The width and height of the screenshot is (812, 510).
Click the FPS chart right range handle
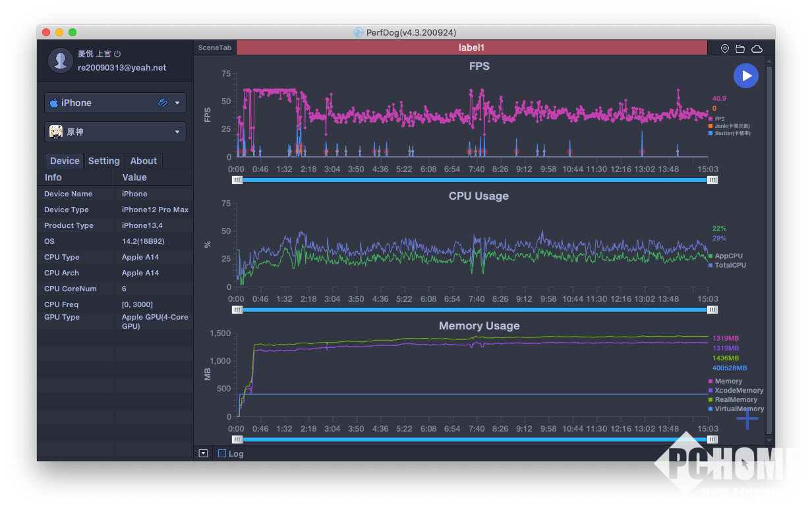712,180
